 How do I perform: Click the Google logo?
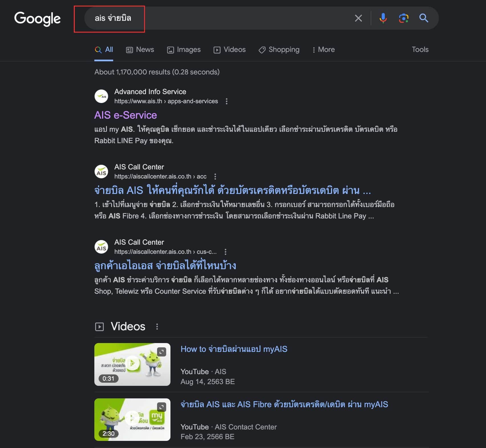click(x=37, y=19)
